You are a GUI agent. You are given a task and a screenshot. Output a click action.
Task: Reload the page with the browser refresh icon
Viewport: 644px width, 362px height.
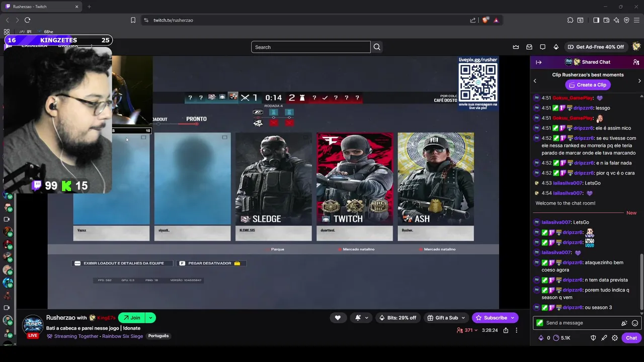pos(27,20)
